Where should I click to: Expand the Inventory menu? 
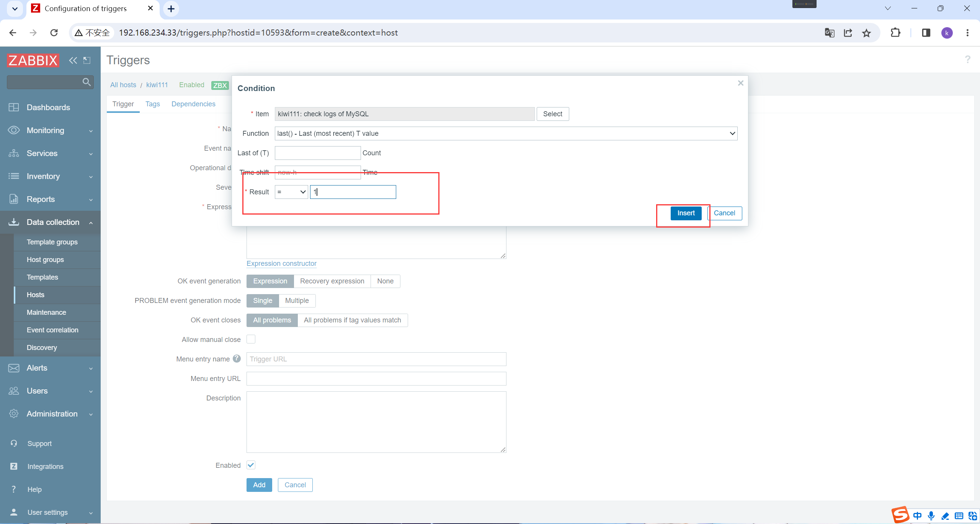(50, 176)
